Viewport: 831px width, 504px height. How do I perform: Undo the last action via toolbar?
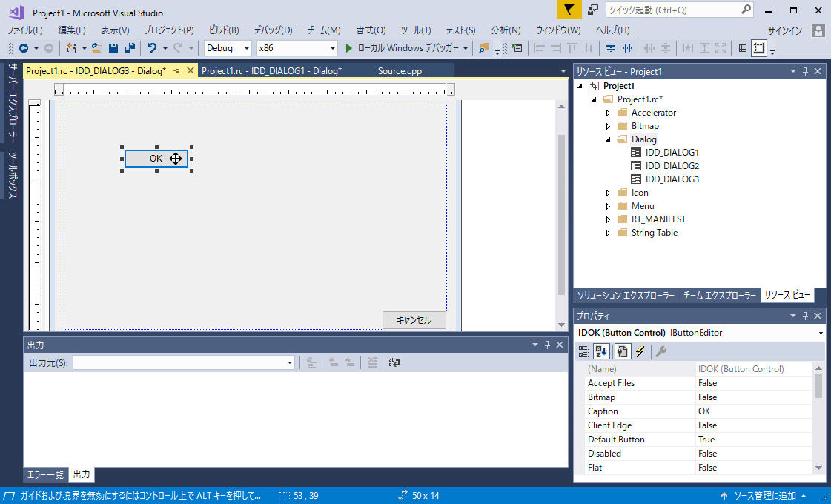(152, 48)
